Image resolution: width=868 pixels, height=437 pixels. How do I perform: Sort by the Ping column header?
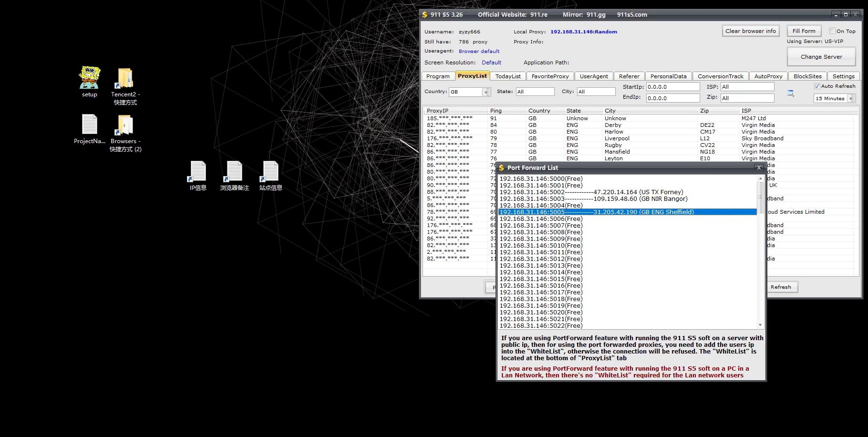tap(506, 111)
